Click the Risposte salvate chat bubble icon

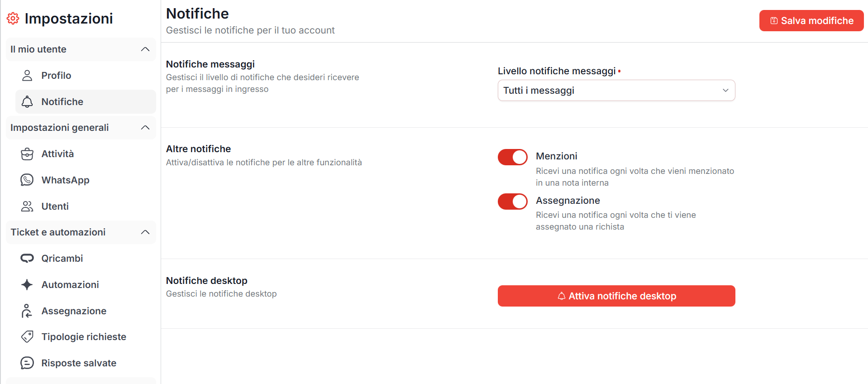click(x=27, y=363)
